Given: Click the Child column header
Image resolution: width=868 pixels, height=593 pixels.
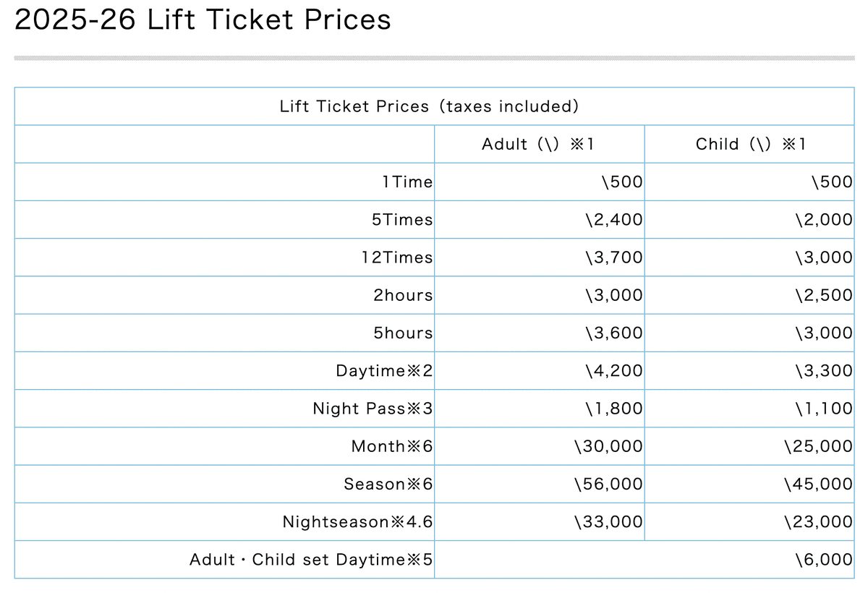Looking at the screenshot, I should point(750,145).
